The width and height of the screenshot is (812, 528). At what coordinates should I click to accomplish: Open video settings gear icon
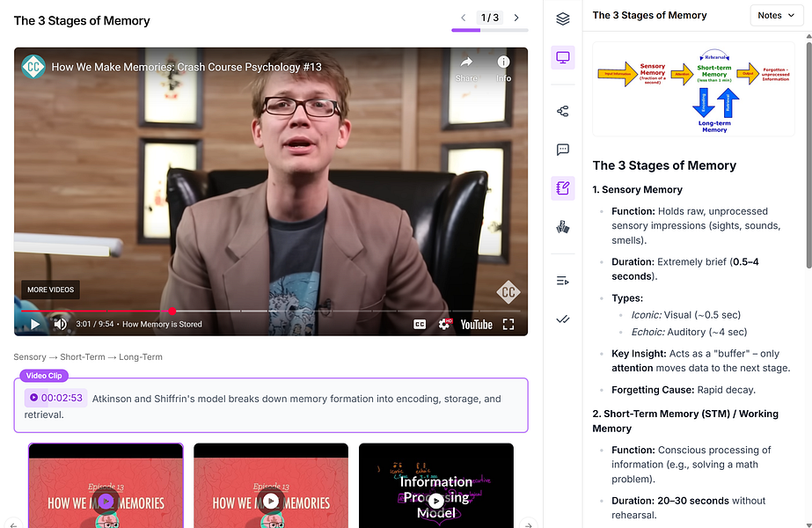pyautogui.click(x=444, y=325)
